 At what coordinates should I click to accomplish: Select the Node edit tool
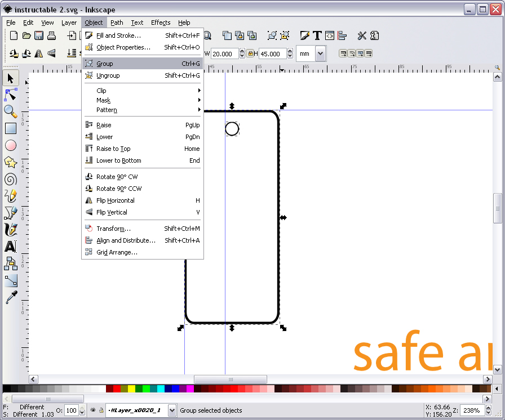[10, 95]
